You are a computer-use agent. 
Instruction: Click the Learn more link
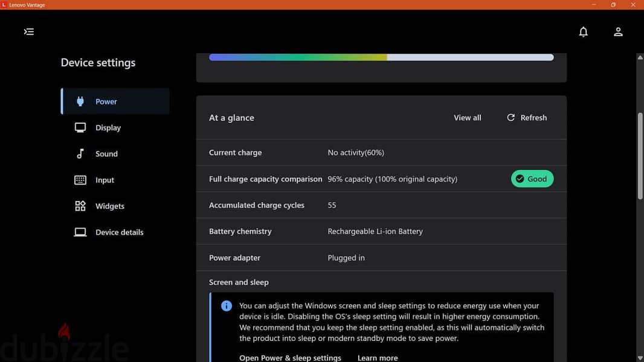click(378, 358)
